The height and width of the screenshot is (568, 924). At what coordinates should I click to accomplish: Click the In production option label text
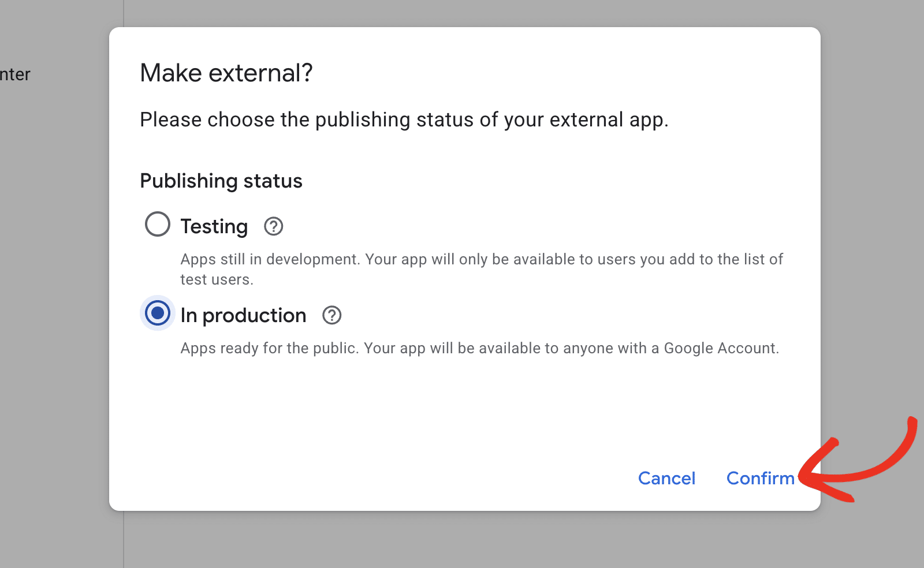coord(243,315)
